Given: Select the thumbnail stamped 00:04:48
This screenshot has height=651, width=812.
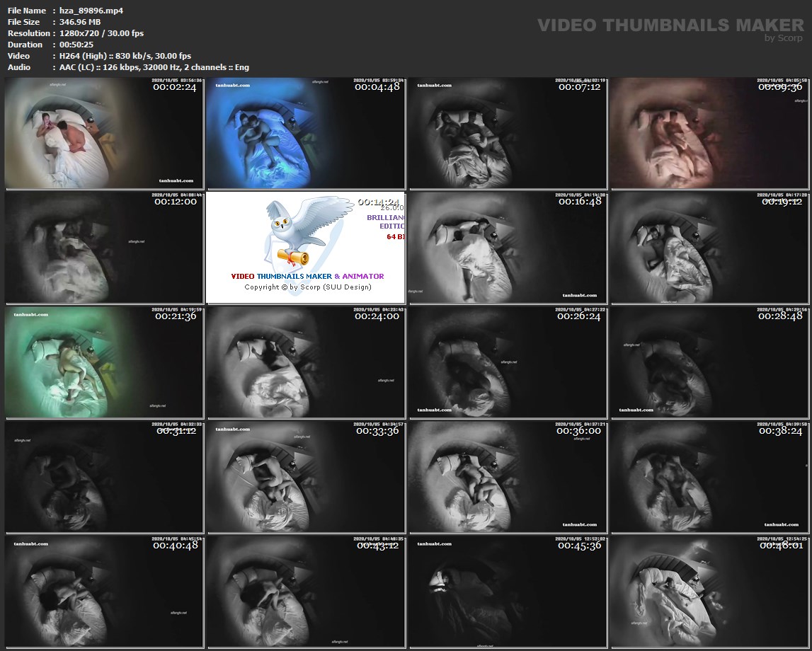Looking at the screenshot, I should [x=306, y=133].
